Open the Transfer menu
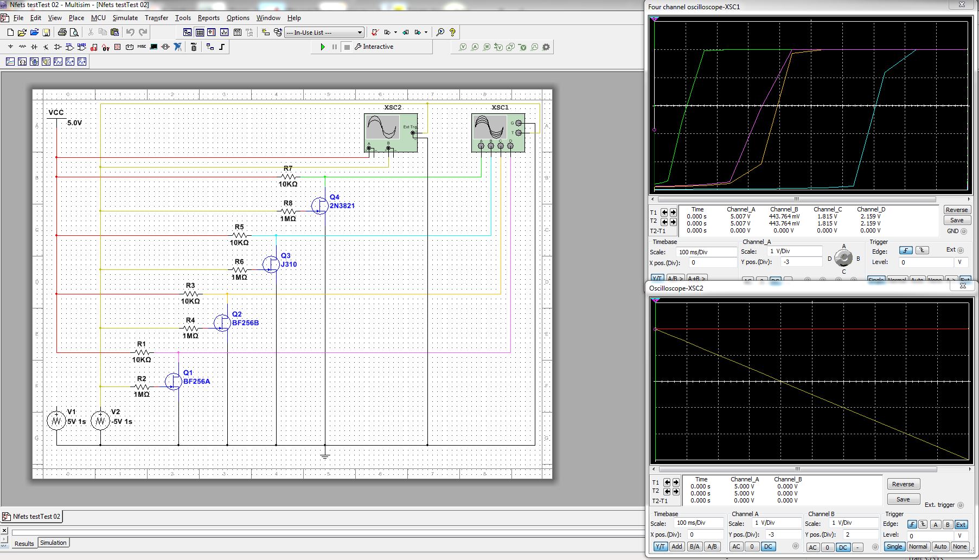 tap(157, 18)
